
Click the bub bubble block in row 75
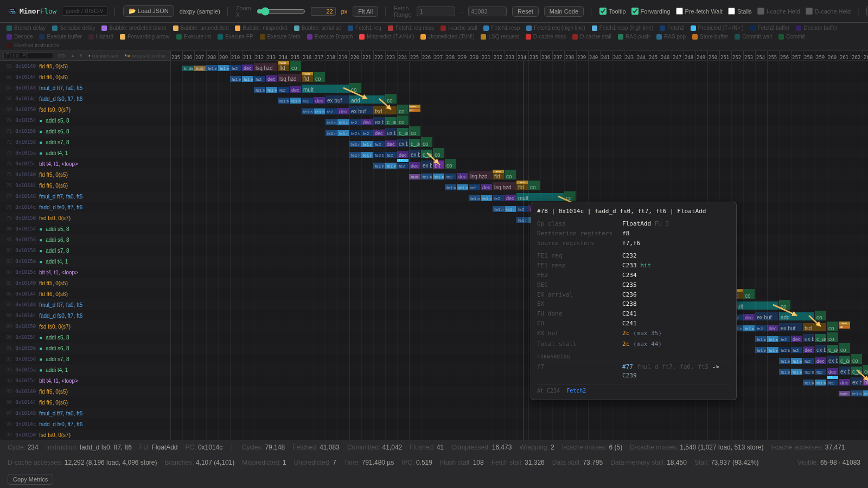click(414, 176)
